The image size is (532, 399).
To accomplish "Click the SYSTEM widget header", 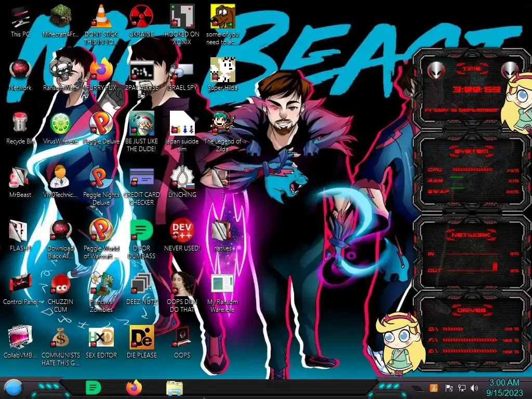I will click(x=472, y=151).
